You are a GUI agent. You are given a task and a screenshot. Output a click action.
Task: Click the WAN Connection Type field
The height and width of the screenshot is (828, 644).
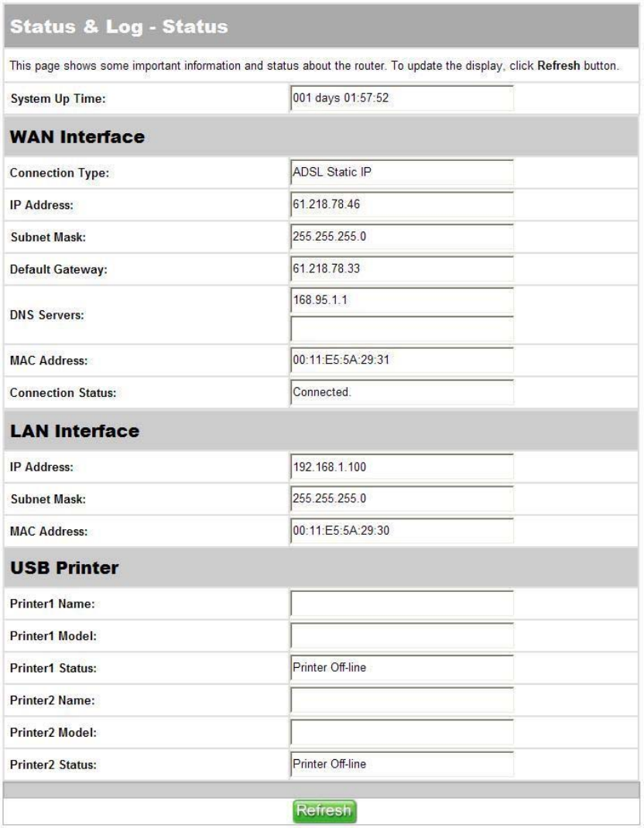tap(401, 173)
